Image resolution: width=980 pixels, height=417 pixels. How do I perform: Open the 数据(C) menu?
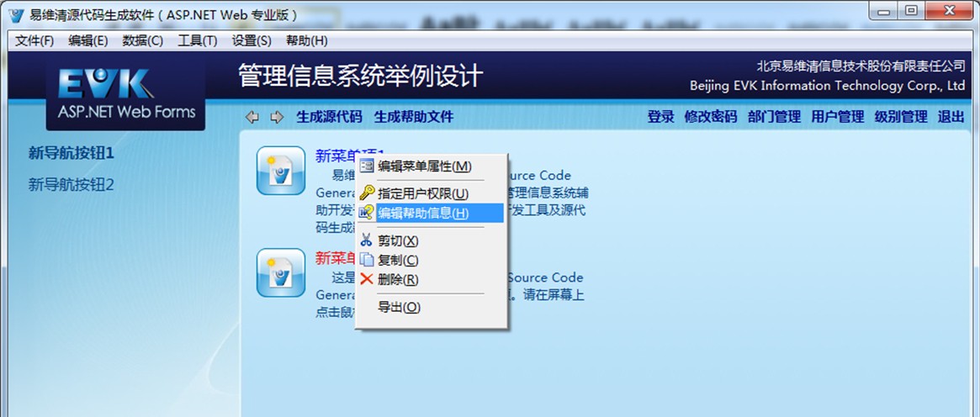point(142,40)
